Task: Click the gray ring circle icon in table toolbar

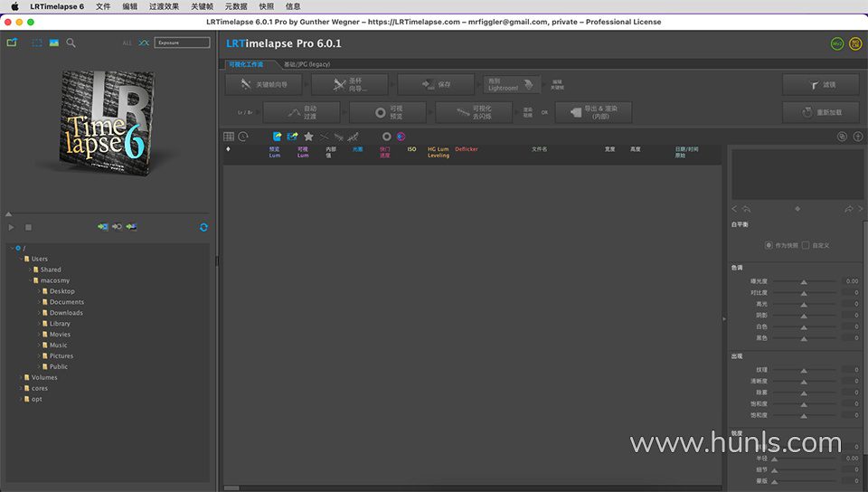Action: 386,137
